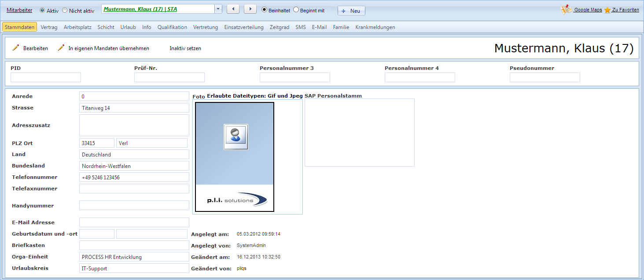Select the Beginnt mit search option

(296, 10)
